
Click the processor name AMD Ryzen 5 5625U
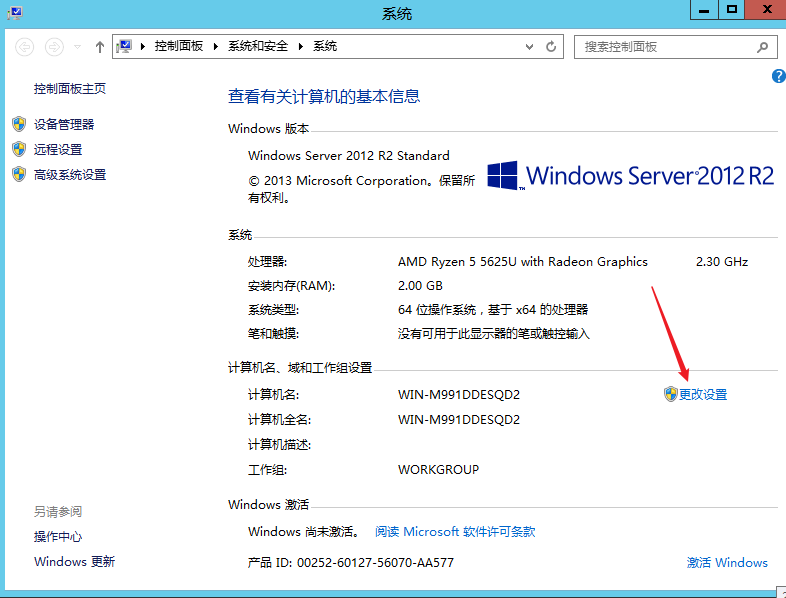pyautogui.click(x=522, y=262)
